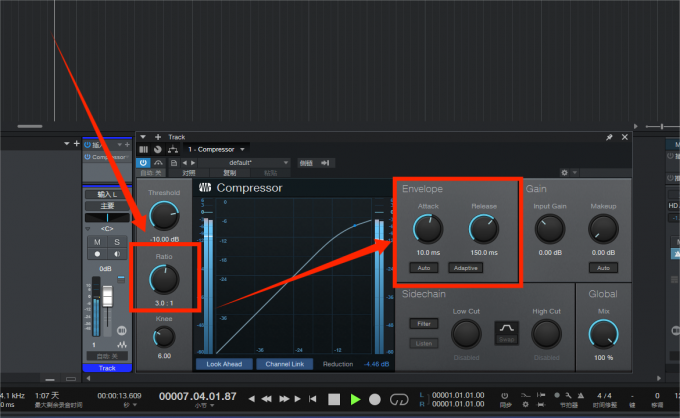Toggle the Loop button in transport

tap(399, 399)
